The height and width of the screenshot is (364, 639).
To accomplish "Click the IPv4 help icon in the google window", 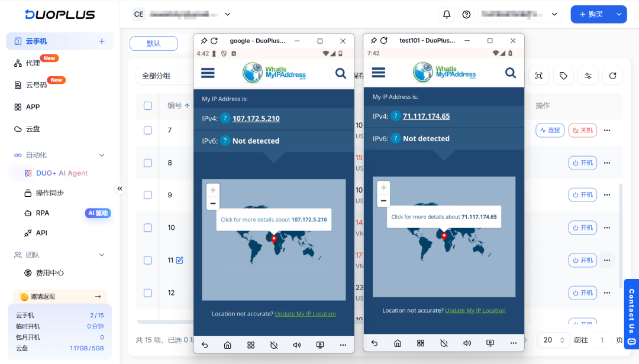I will 225,119.
